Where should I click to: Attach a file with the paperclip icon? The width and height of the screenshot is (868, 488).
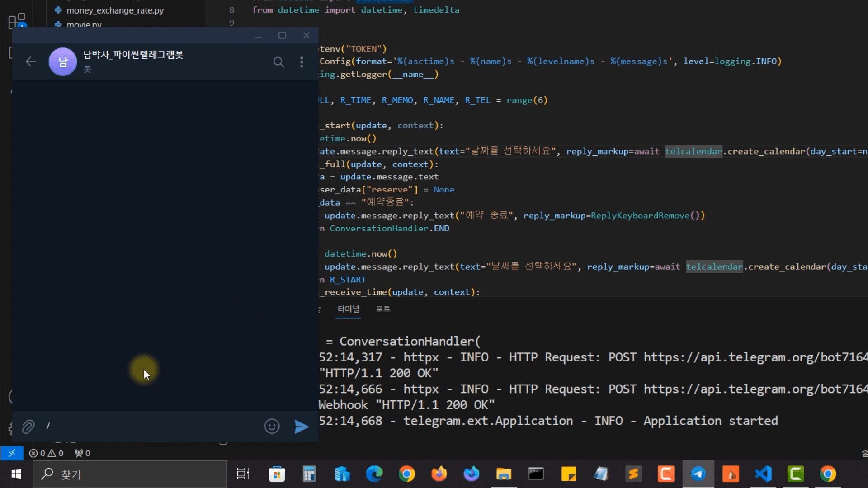(28, 427)
